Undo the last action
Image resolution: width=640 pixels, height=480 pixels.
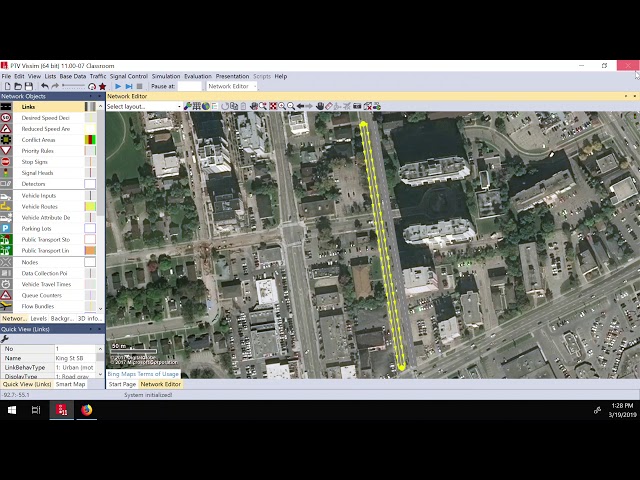[44, 86]
